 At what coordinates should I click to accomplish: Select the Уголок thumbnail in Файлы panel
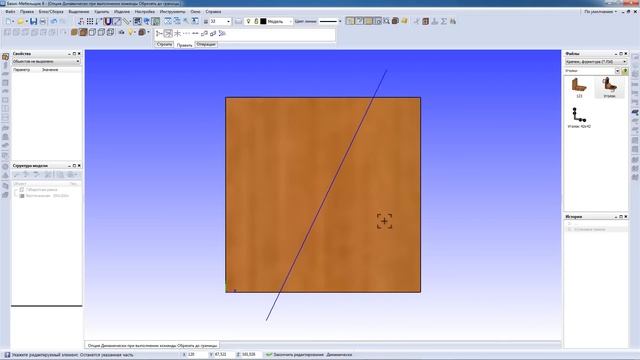609,87
